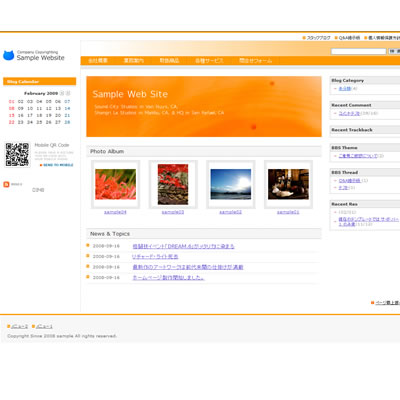Open the スタッフブログ link at top
Screen dimensions: 400x400
coord(318,38)
